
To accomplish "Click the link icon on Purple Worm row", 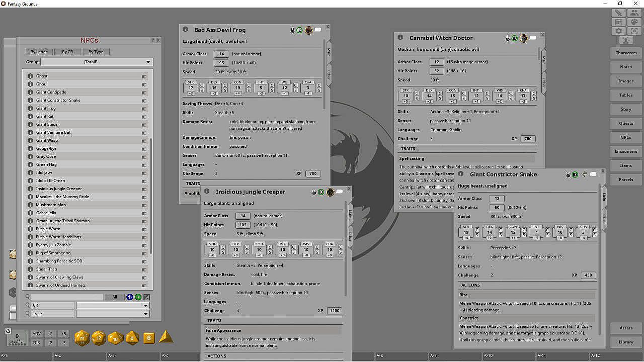I will 144,229.
